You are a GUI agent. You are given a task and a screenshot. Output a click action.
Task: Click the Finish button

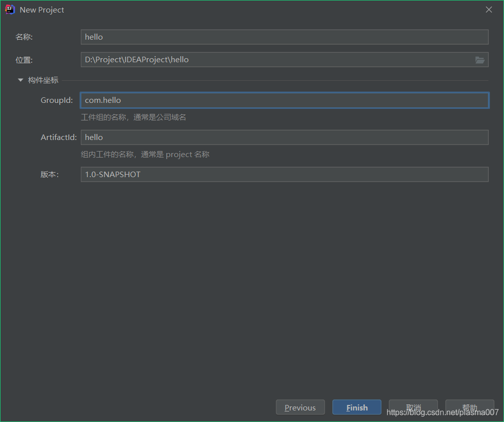click(356, 407)
